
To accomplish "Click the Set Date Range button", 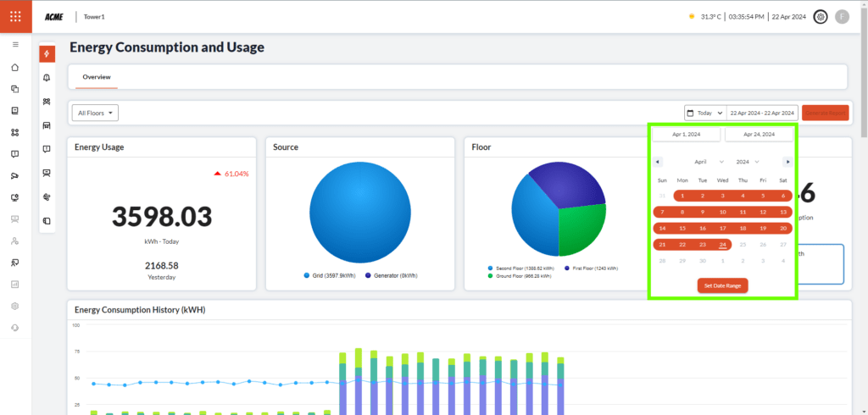I will point(722,285).
